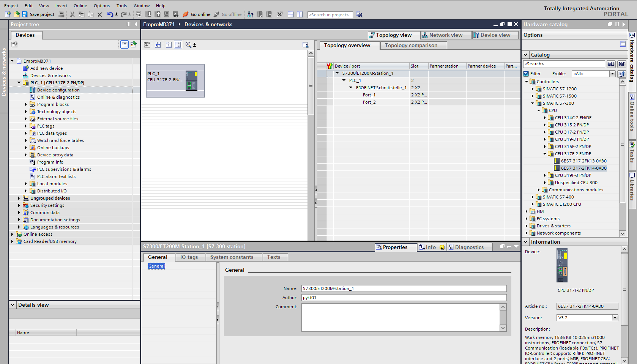637x364 pixels.
Task: Click Go online button
Action: (197, 14)
